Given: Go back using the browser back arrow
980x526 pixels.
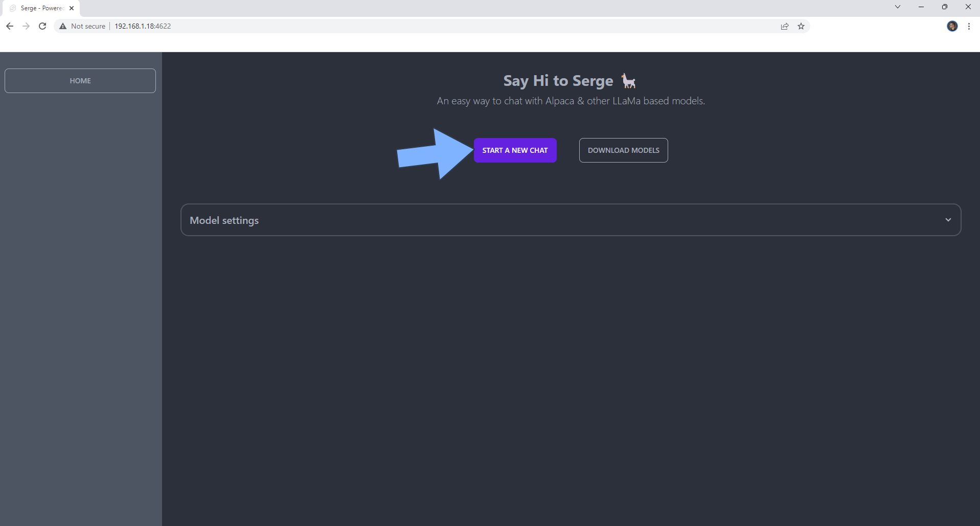Looking at the screenshot, I should coord(10,26).
